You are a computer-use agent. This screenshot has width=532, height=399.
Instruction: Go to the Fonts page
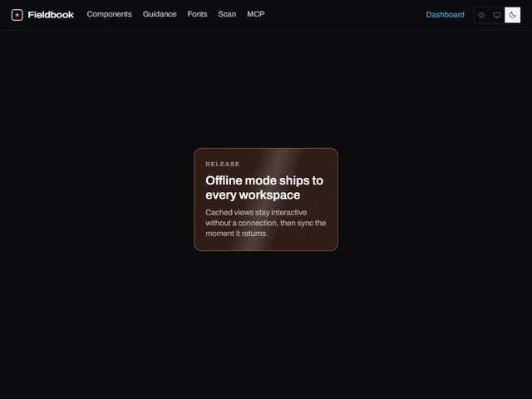(197, 14)
